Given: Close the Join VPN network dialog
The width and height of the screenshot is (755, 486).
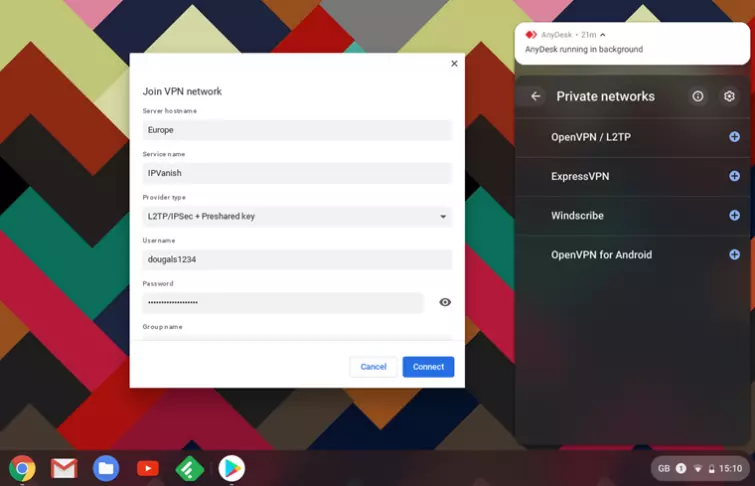Looking at the screenshot, I should click(x=454, y=64).
